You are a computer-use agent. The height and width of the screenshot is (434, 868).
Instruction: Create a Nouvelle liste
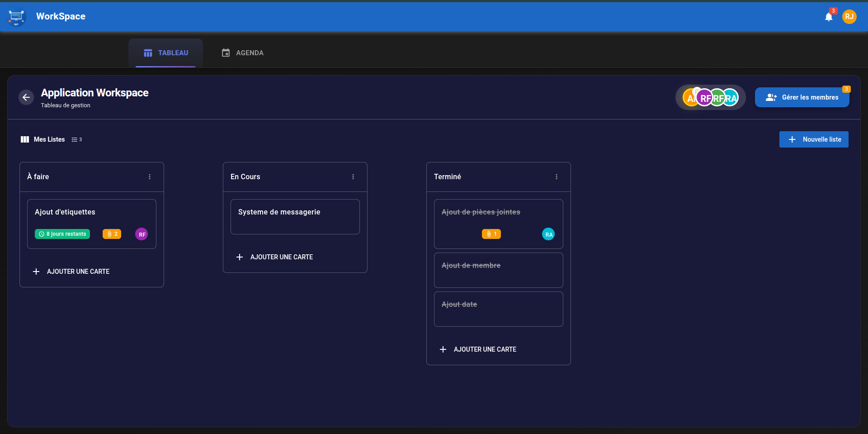[813, 139]
